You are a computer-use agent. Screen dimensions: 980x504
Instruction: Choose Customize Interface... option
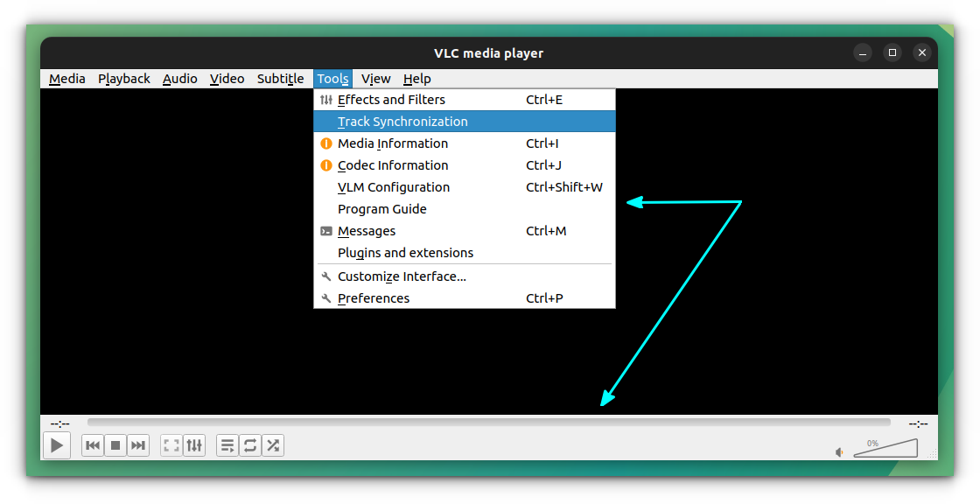click(465, 276)
